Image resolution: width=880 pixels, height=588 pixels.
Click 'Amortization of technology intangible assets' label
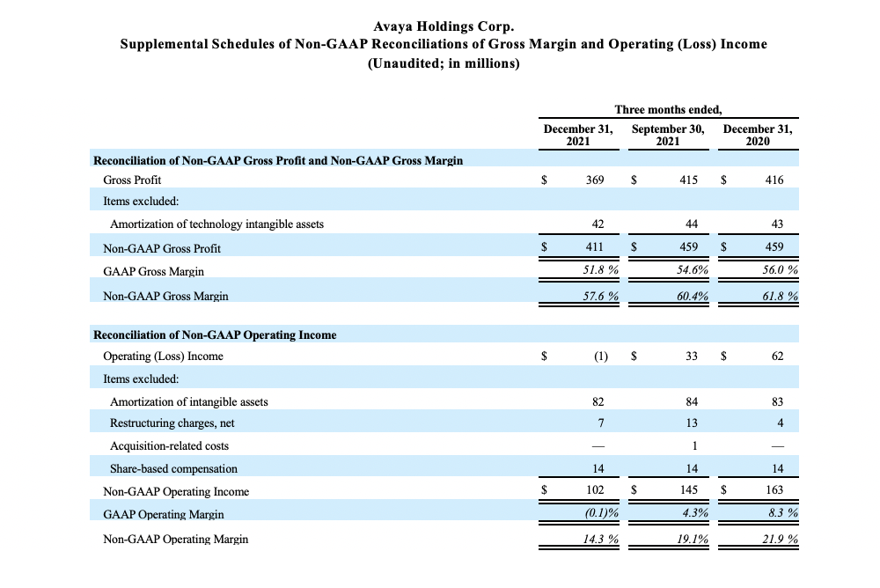[216, 224]
